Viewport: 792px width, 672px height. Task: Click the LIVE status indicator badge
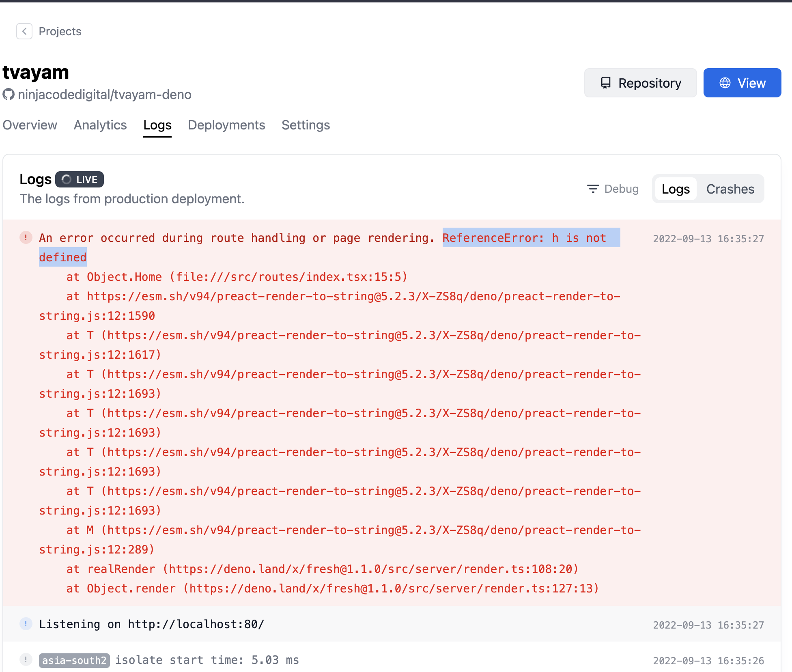tap(80, 179)
